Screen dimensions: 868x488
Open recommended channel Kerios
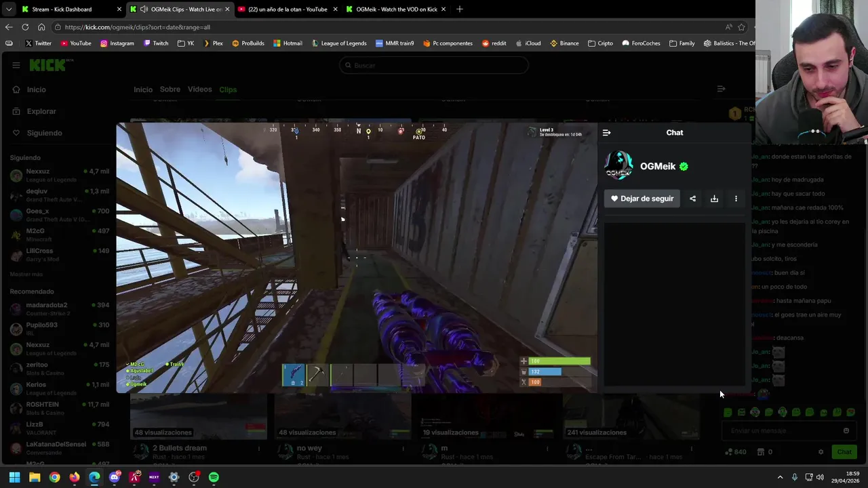60,388
